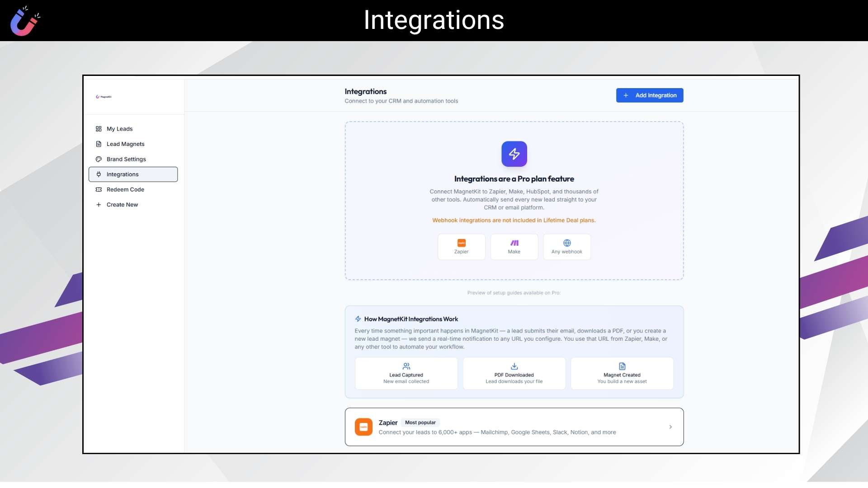
Task: Click the Magnet Created event card
Action: click(622, 374)
